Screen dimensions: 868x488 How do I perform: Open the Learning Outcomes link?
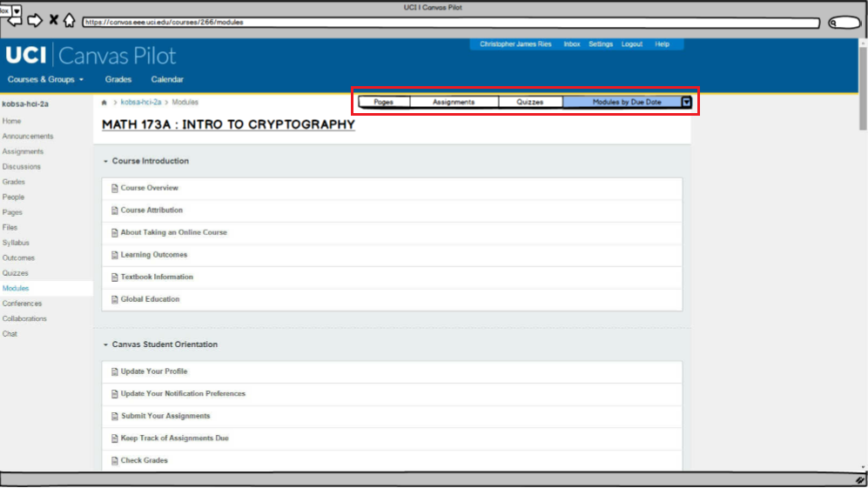pyautogui.click(x=153, y=255)
